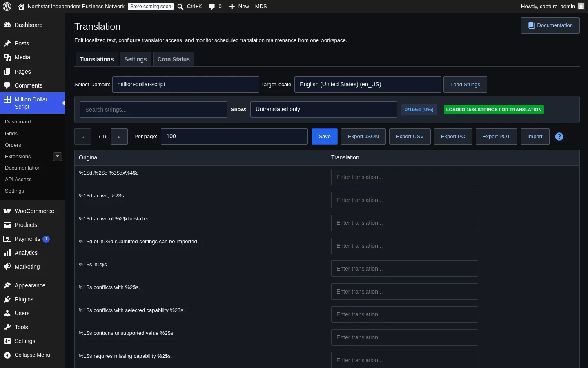Image resolution: width=588 pixels, height=368 pixels.
Task: Click the Collapse Menu arrow icon
Action: click(7, 355)
